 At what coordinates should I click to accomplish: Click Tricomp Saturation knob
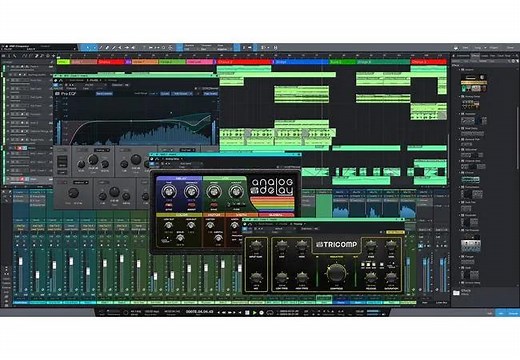point(391,278)
